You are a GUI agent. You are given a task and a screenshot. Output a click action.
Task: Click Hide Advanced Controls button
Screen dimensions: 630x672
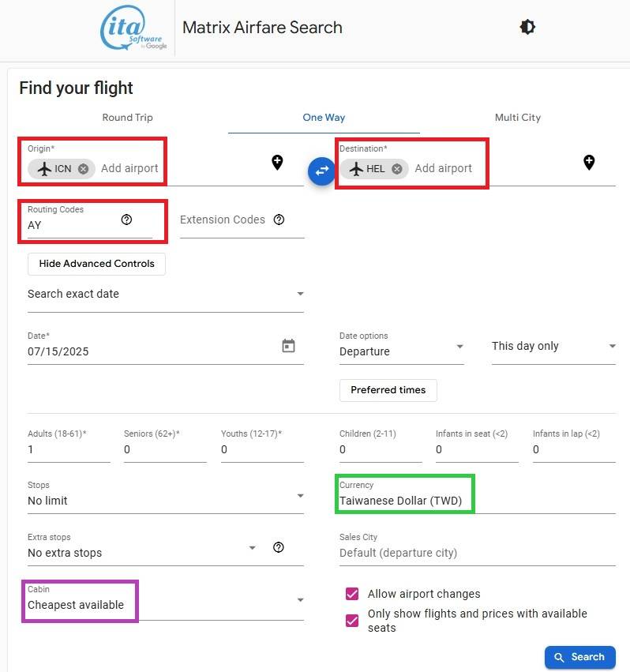pos(96,264)
